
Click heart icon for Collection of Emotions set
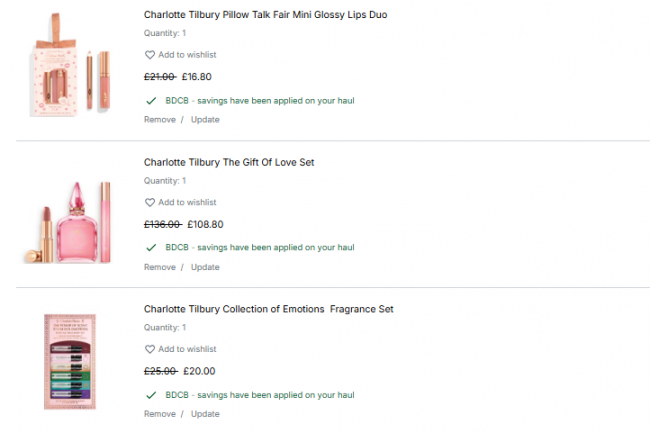click(150, 349)
